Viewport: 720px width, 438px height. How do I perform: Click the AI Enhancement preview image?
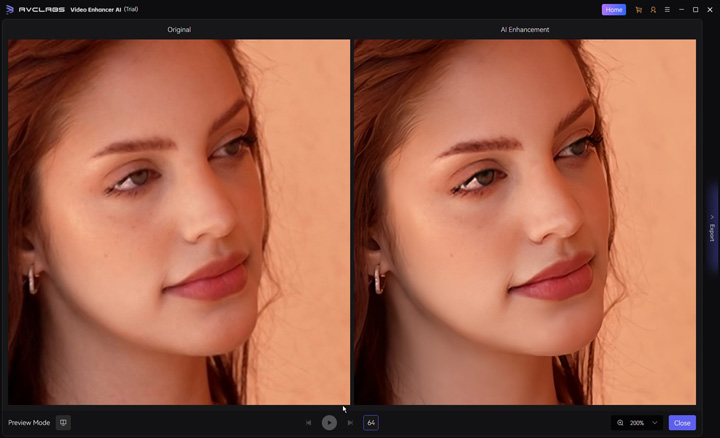coord(525,222)
